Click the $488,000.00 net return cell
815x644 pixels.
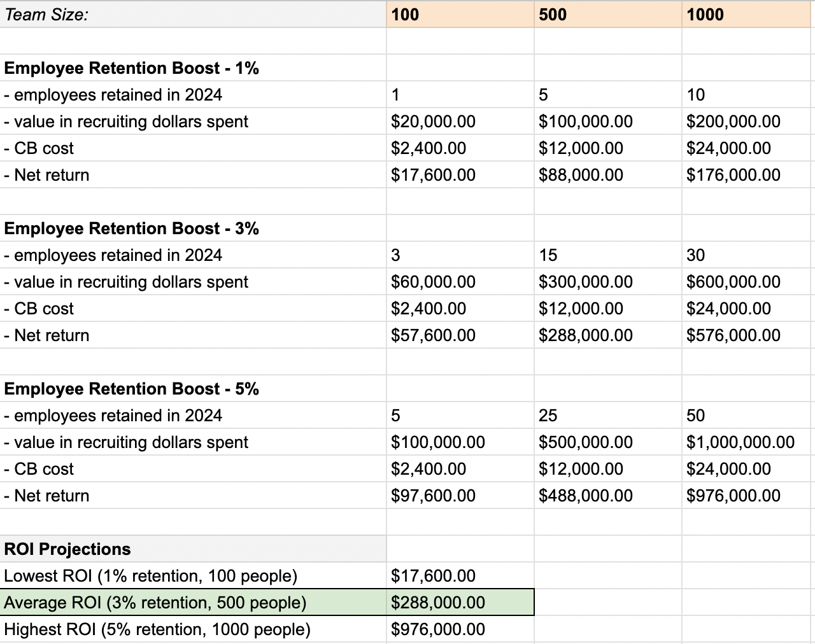608,496
